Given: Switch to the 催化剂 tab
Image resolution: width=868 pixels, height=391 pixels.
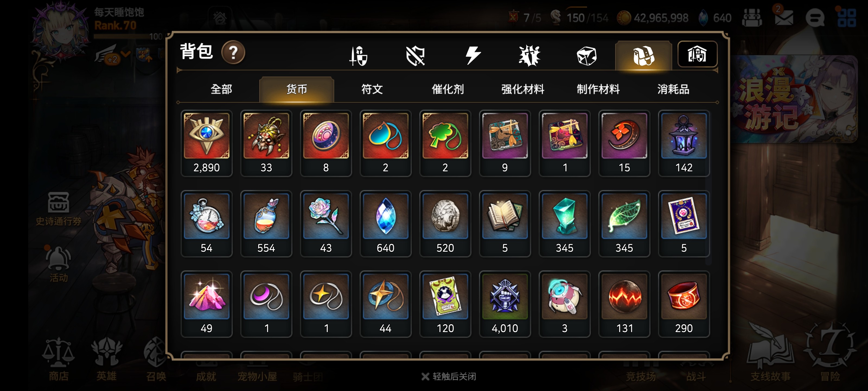Looking at the screenshot, I should [x=448, y=89].
